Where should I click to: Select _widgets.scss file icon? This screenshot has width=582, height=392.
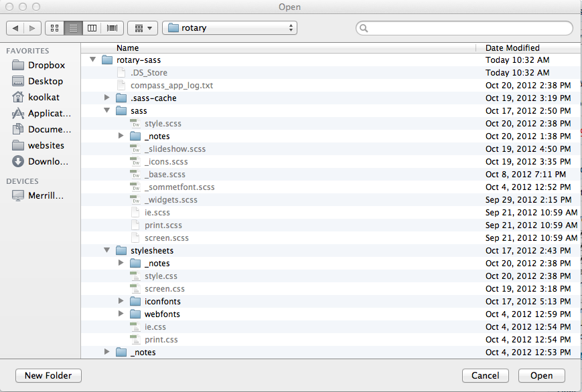pos(135,200)
